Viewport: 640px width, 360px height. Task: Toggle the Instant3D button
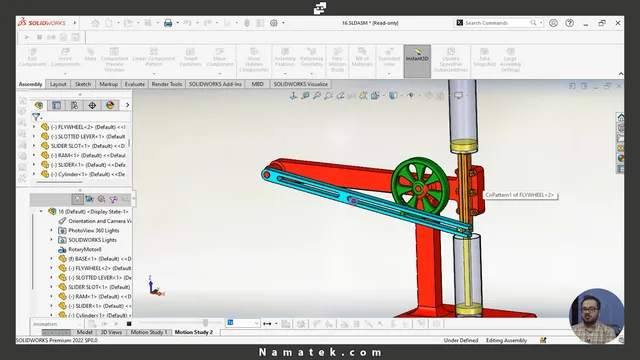(x=417, y=61)
